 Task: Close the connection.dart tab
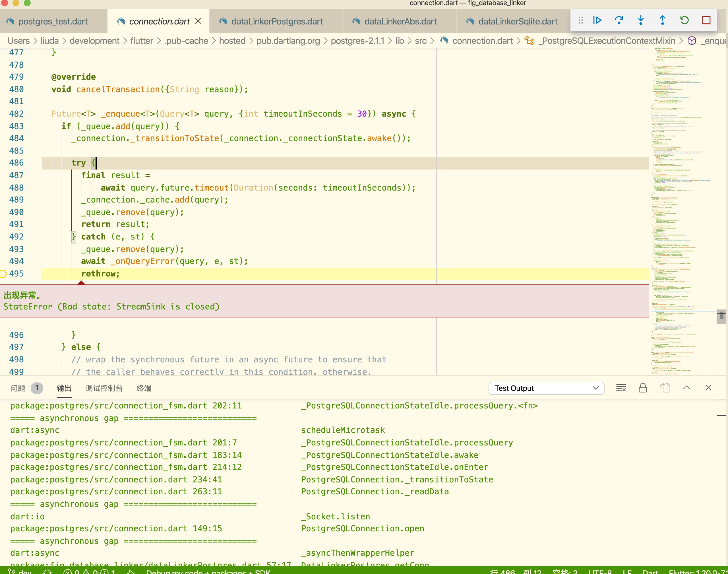[198, 21]
